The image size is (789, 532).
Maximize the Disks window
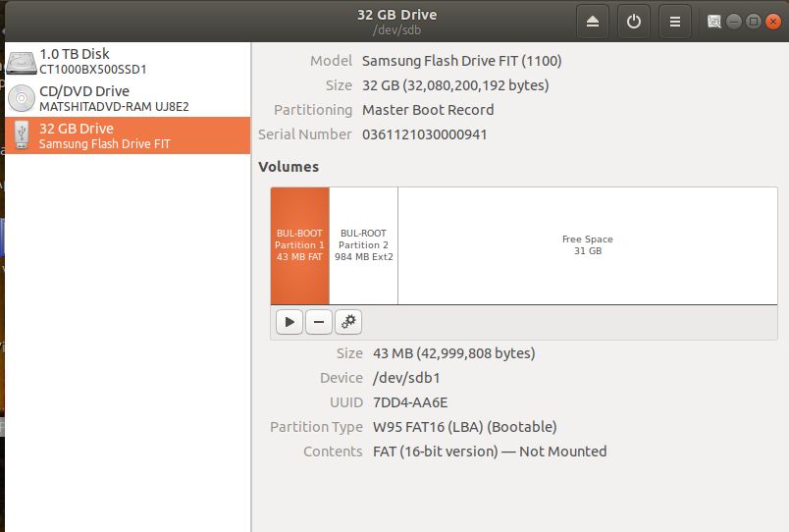pos(754,22)
